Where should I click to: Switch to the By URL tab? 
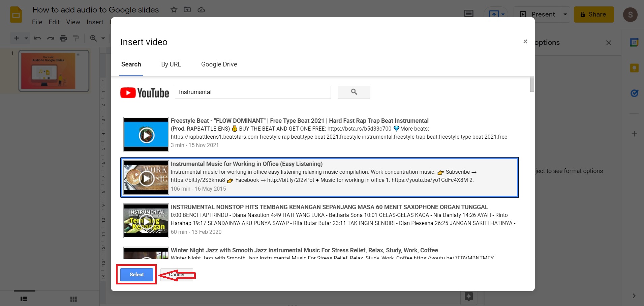click(x=171, y=64)
